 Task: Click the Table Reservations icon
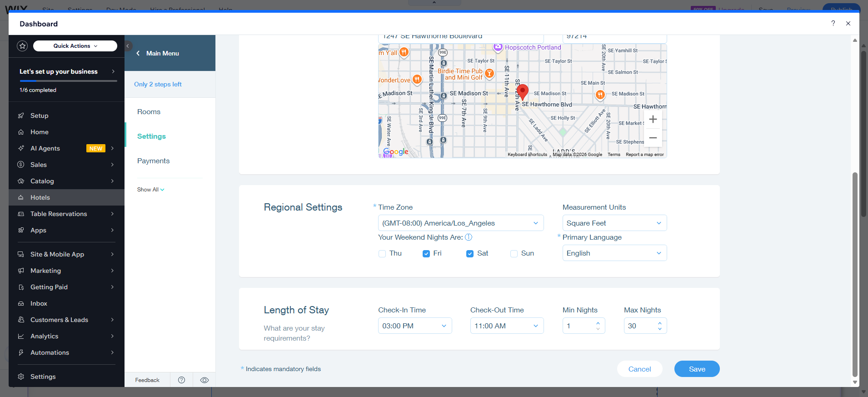pos(21,214)
